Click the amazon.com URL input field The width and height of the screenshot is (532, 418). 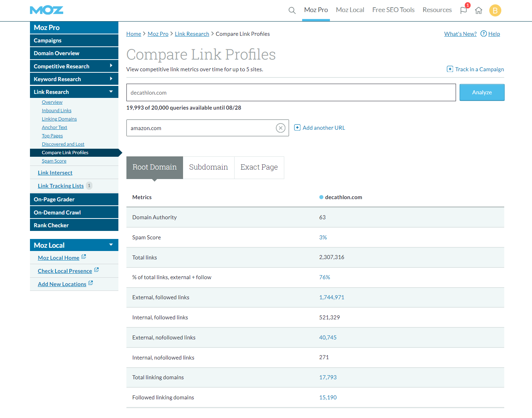(x=208, y=128)
